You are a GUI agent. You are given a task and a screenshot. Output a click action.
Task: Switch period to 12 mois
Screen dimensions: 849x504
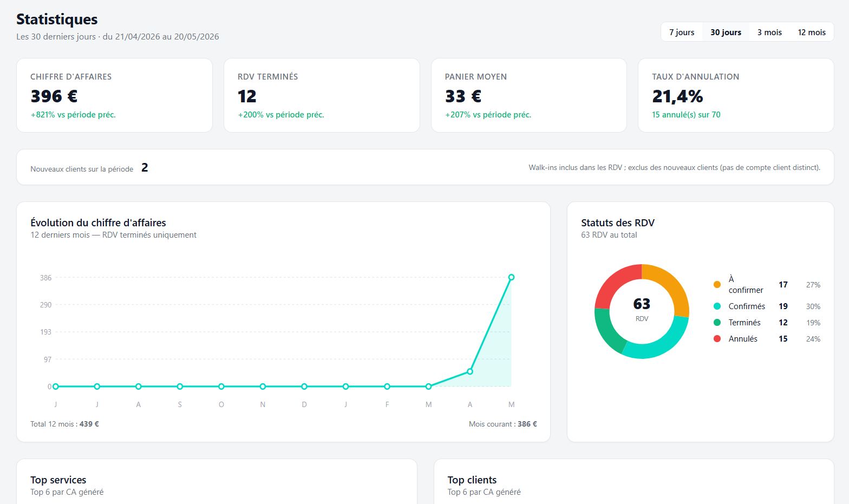point(812,32)
